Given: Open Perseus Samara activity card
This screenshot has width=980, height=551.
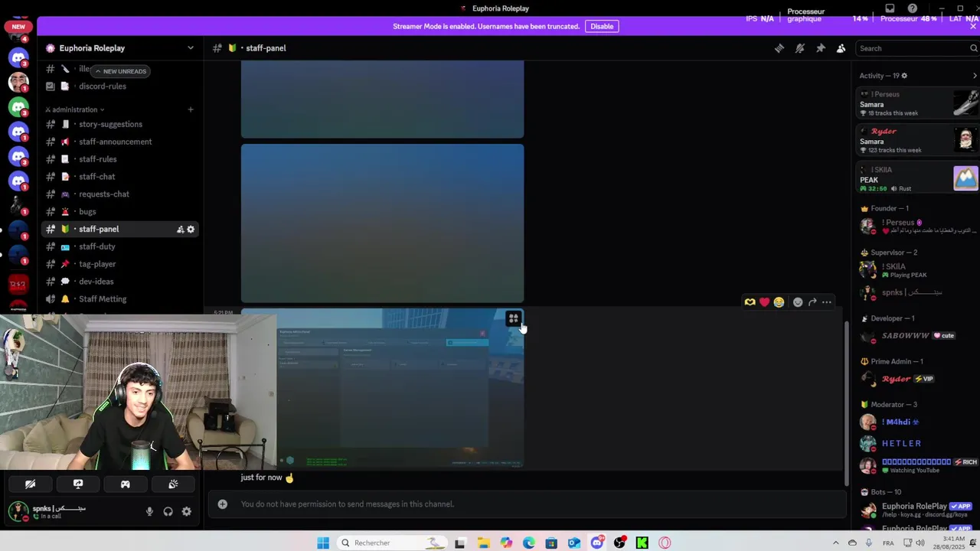Looking at the screenshot, I should coord(917,103).
